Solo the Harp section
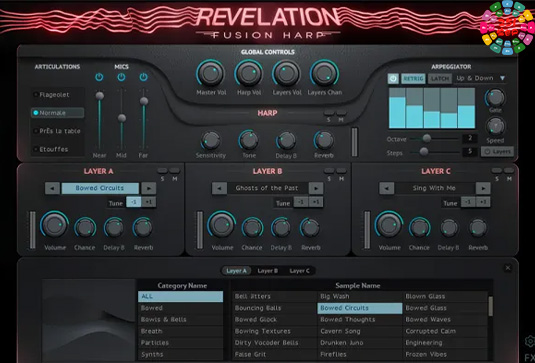 [329, 113]
